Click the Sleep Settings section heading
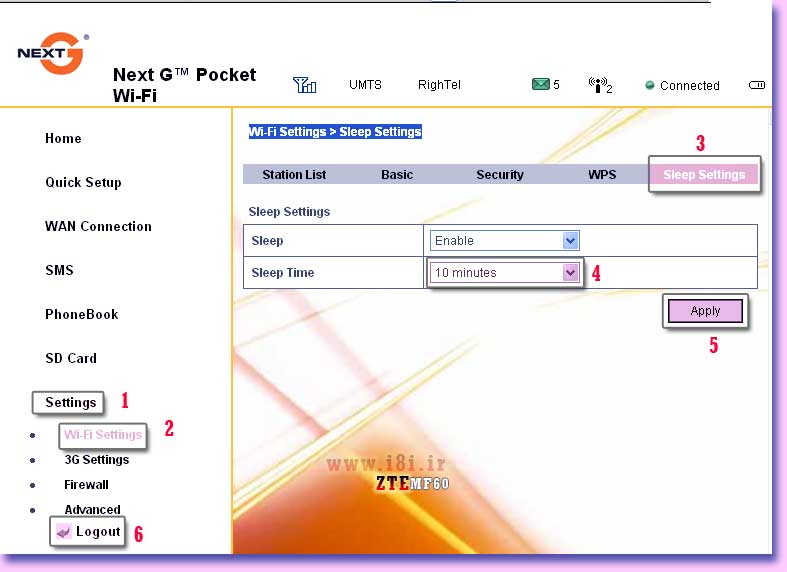The height and width of the screenshot is (572, 787). 289,212
